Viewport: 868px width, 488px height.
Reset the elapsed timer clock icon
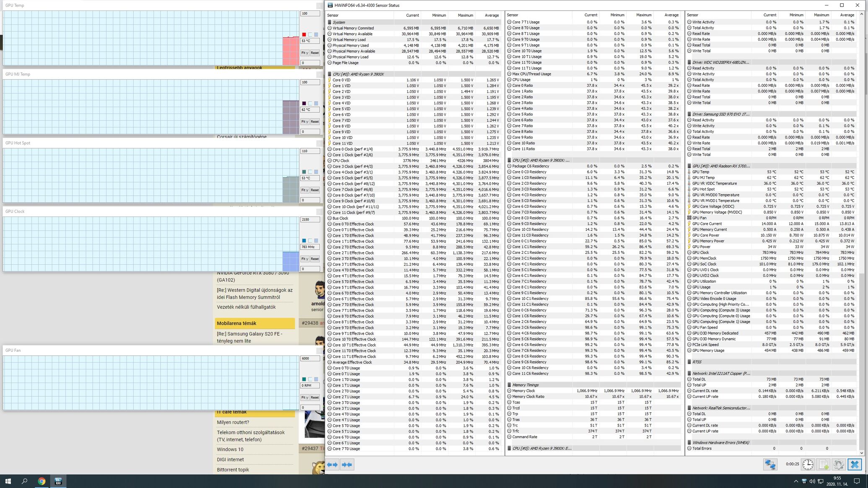coord(808,465)
